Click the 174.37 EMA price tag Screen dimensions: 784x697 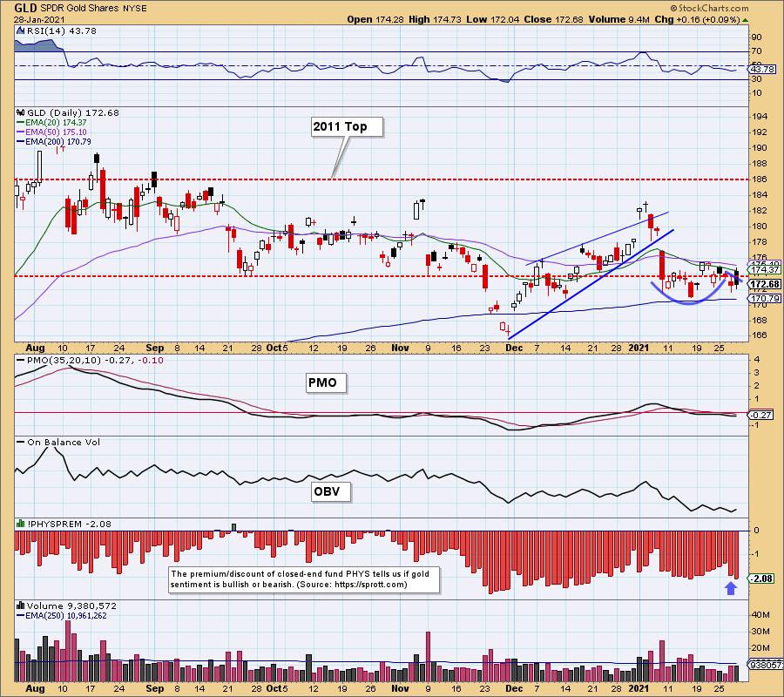[x=765, y=269]
